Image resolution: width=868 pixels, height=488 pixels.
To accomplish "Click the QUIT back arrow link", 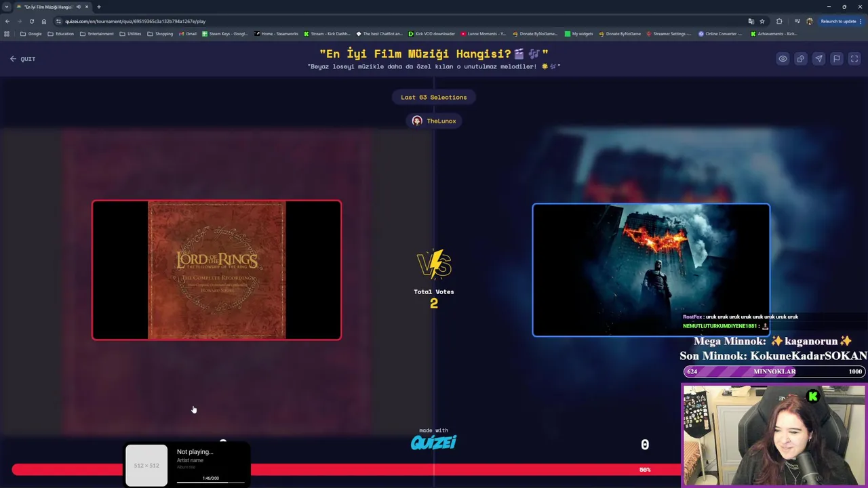I will point(22,59).
